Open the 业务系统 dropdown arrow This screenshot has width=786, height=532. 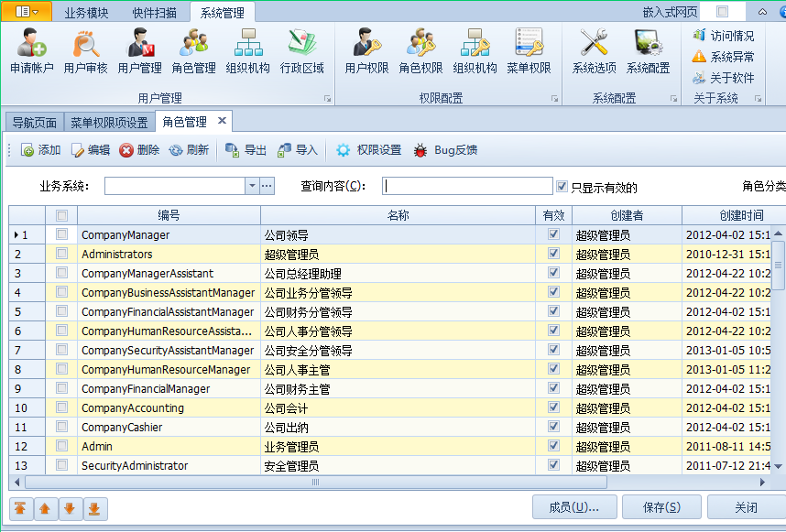253,185
